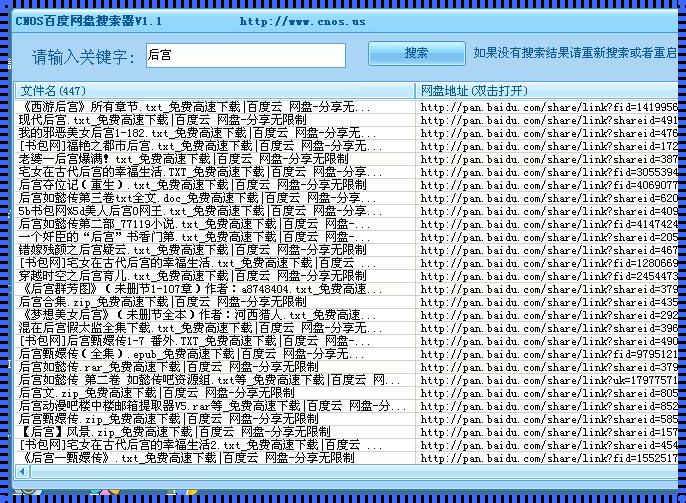Click the 文件名 (447) column header
Screen dimensions: 686x503
click(x=214, y=91)
